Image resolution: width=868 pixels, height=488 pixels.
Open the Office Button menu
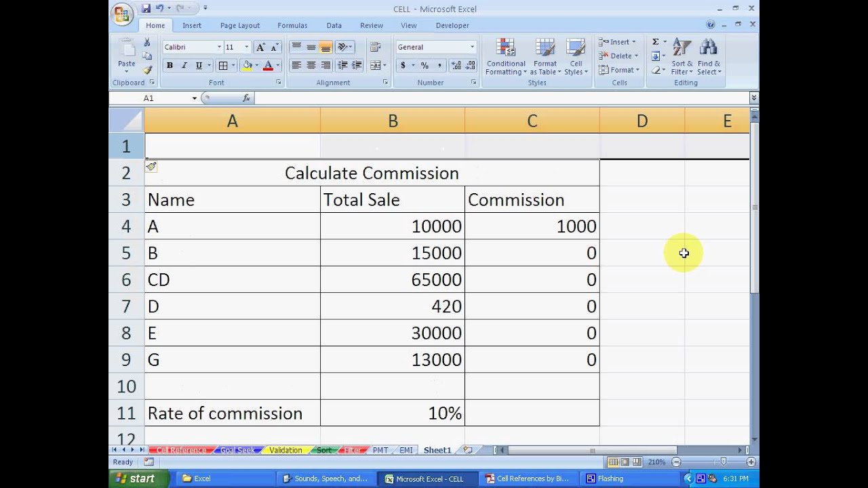tap(122, 14)
